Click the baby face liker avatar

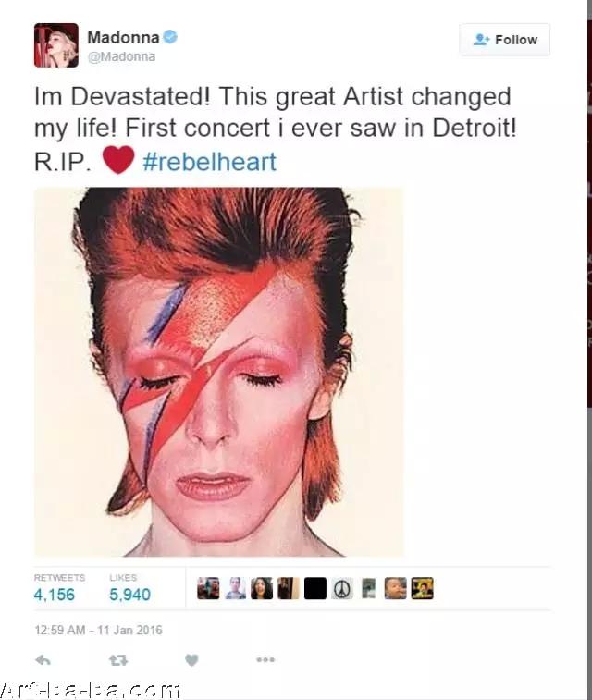pos(396,588)
